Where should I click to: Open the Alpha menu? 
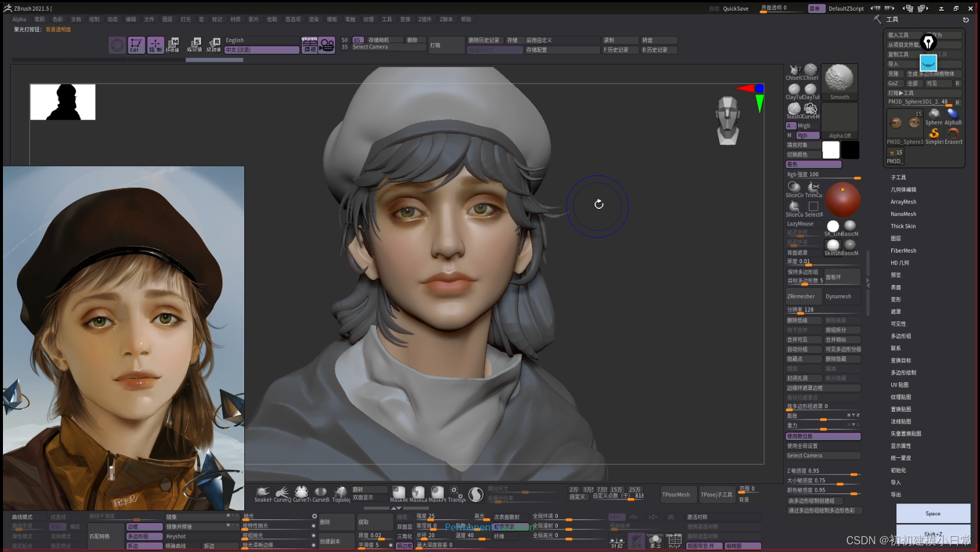(x=19, y=20)
